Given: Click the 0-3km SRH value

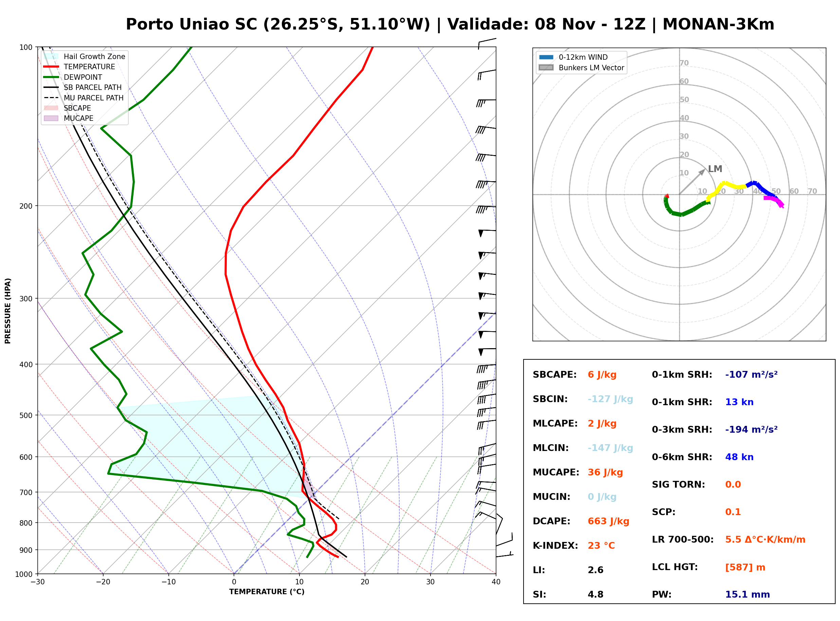Looking at the screenshot, I should click(751, 430).
